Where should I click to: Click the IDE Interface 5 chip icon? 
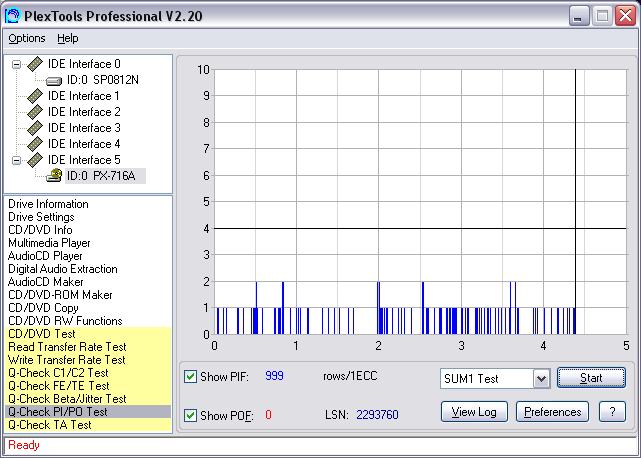click(x=35, y=160)
